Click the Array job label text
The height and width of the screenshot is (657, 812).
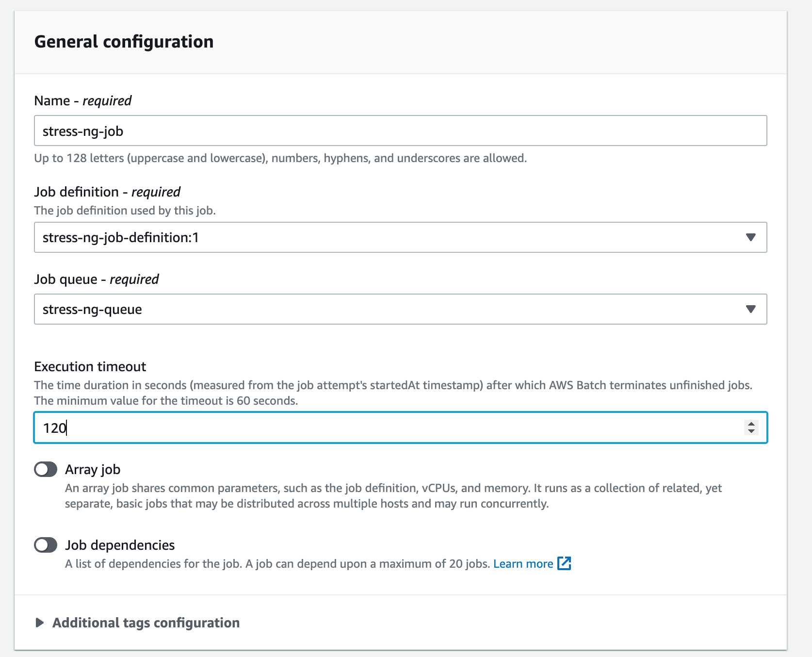click(x=93, y=469)
